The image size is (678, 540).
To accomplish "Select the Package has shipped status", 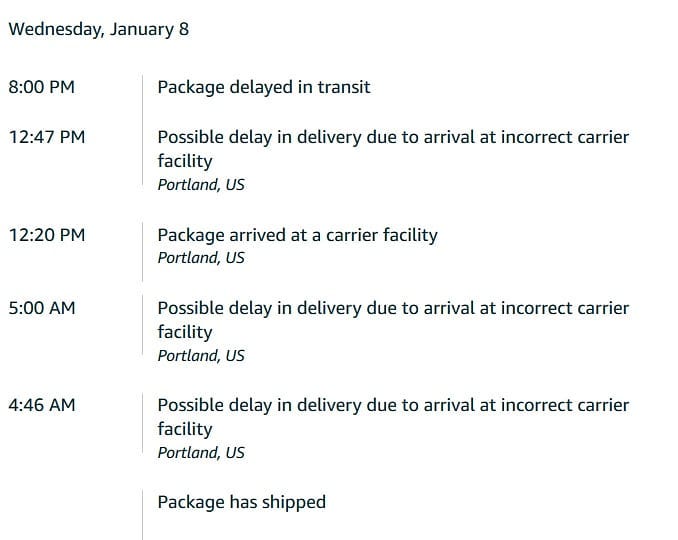I will [241, 502].
